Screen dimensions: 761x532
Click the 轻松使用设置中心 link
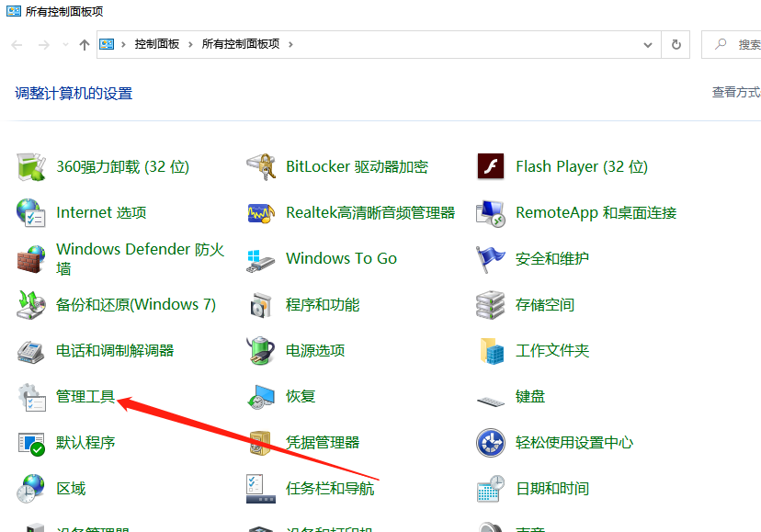(x=574, y=443)
